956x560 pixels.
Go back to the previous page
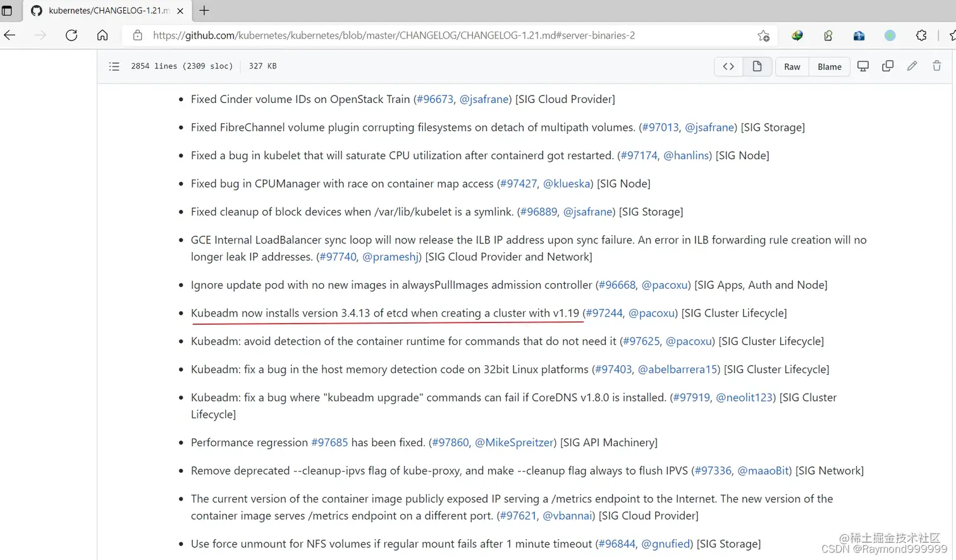point(9,35)
